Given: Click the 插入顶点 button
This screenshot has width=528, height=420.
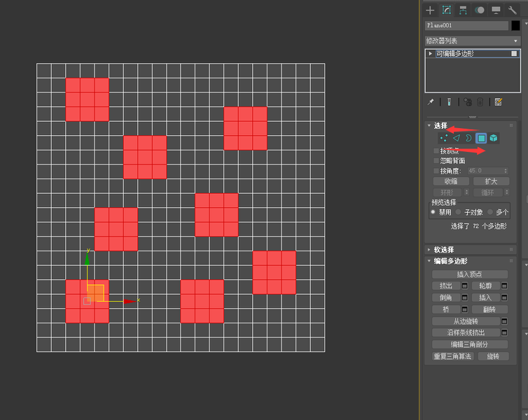Looking at the screenshot, I should tap(470, 274).
